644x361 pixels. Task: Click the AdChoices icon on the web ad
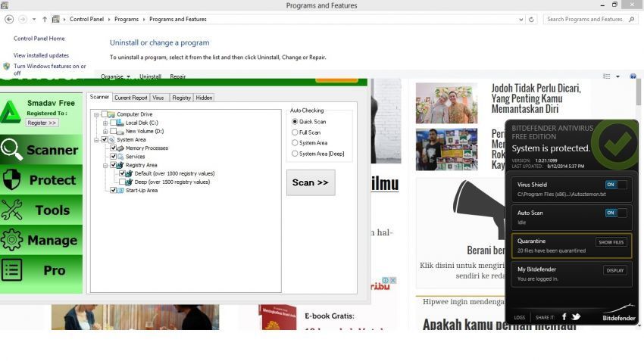[385, 280]
